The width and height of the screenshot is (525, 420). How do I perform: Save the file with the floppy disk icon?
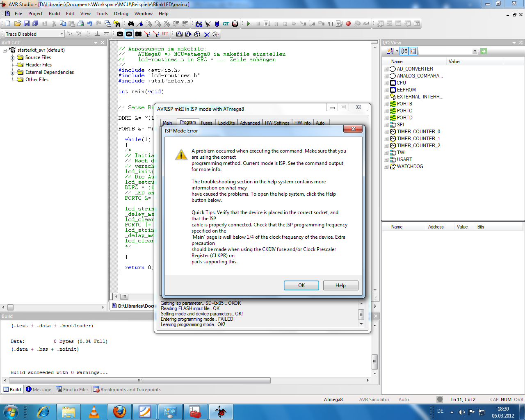click(26, 24)
